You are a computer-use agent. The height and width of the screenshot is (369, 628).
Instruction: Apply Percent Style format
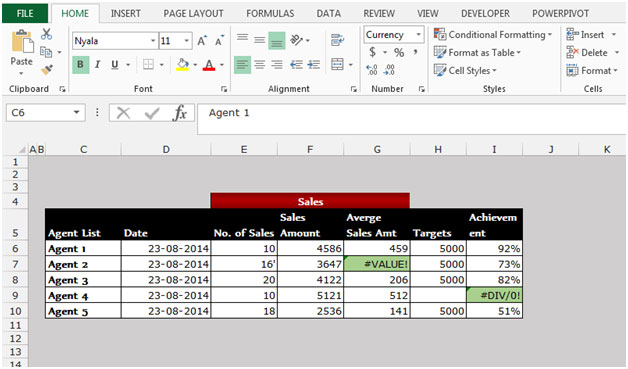point(399,52)
